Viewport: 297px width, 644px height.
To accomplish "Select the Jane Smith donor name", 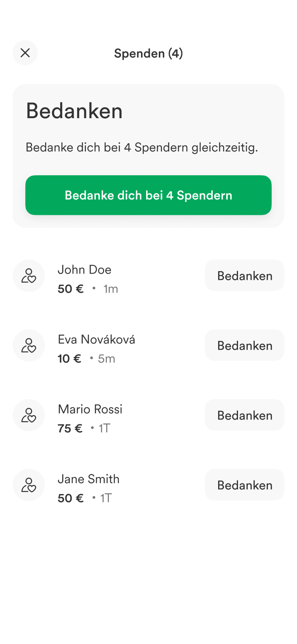I will click(x=88, y=479).
